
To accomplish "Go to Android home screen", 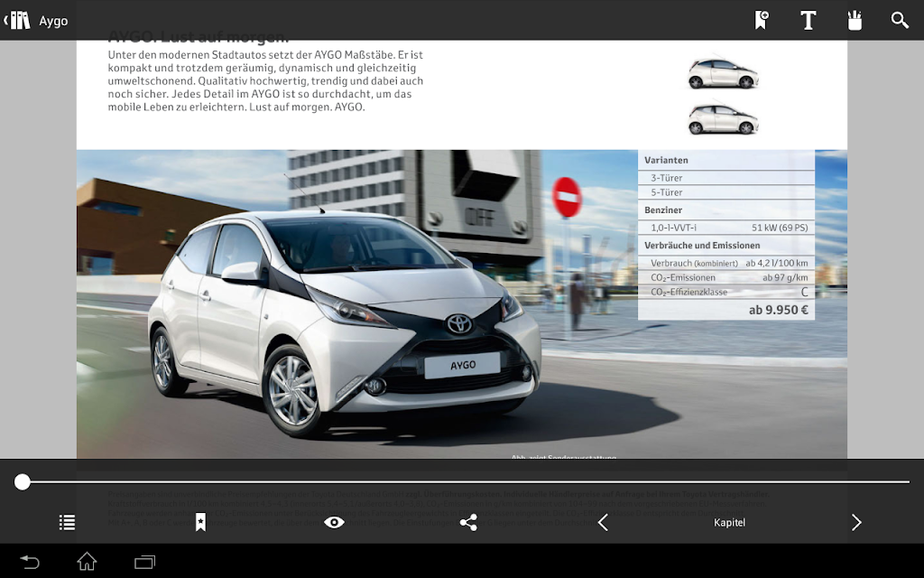I will pos(87,562).
